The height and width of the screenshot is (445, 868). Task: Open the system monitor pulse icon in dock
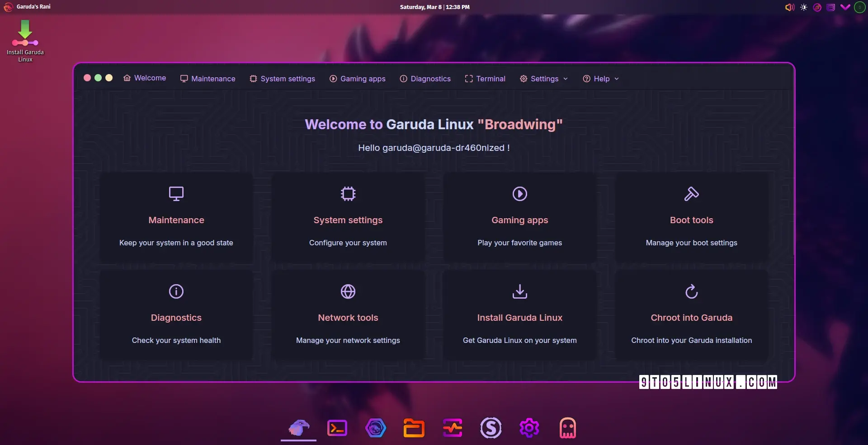453,427
